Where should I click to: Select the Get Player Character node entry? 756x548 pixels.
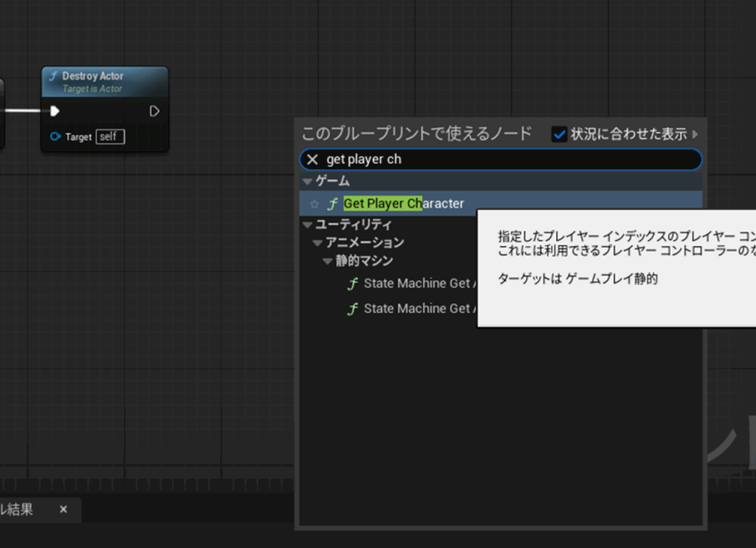(403, 204)
